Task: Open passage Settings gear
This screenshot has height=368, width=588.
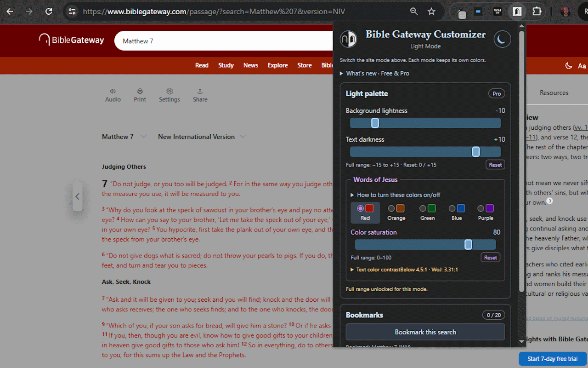Action: point(170,95)
